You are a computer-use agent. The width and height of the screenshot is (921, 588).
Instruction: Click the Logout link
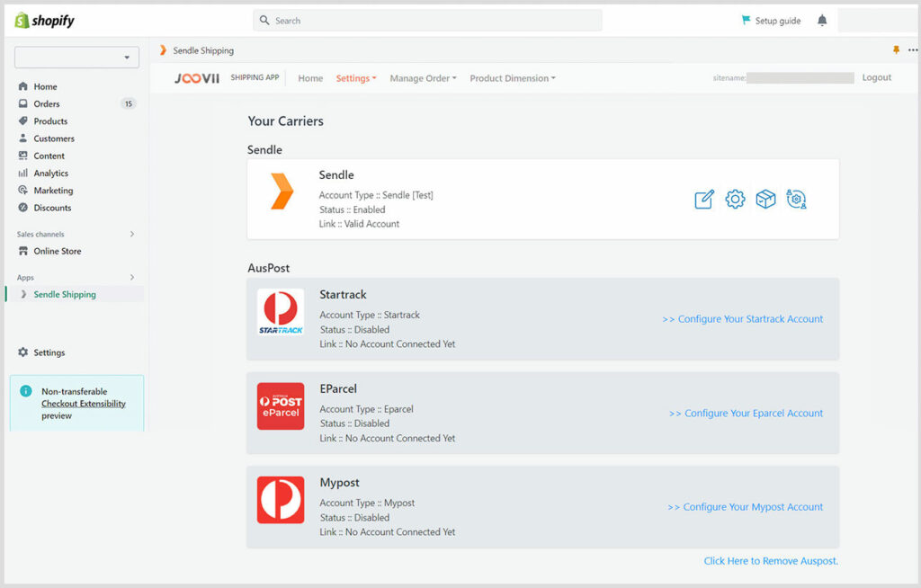tap(876, 77)
